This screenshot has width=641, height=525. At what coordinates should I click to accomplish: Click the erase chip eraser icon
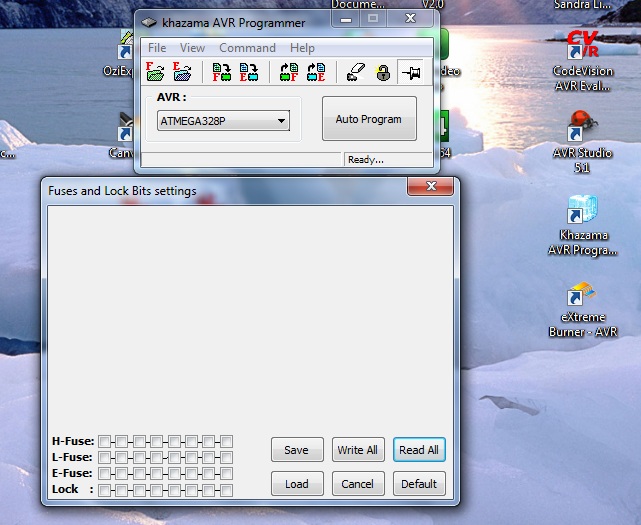355,72
